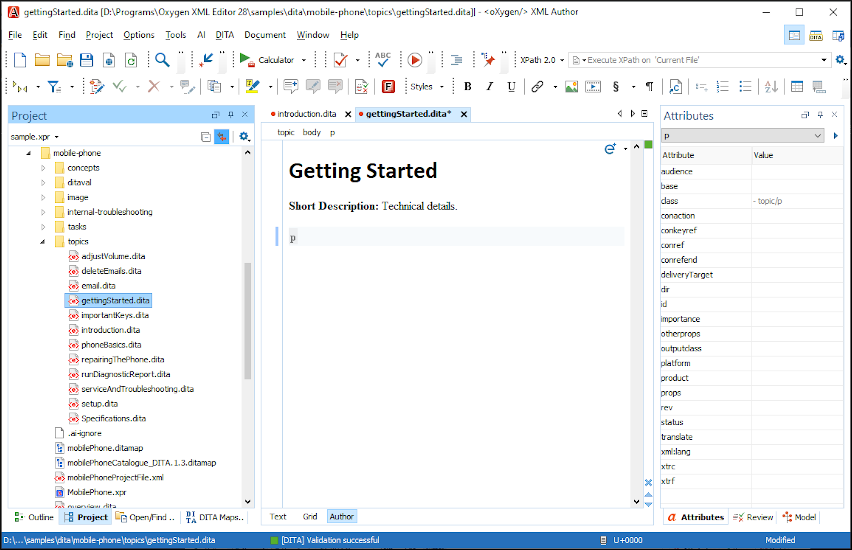Add a comment with the speech bubble icon
The height and width of the screenshot is (550, 852).
pyautogui.click(x=291, y=87)
